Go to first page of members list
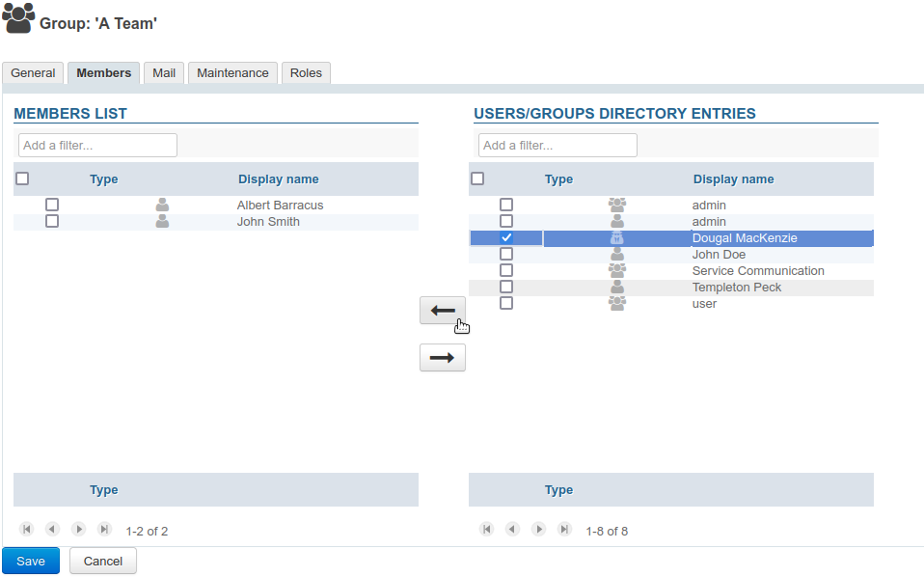Image resolution: width=924 pixels, height=577 pixels. (27, 530)
